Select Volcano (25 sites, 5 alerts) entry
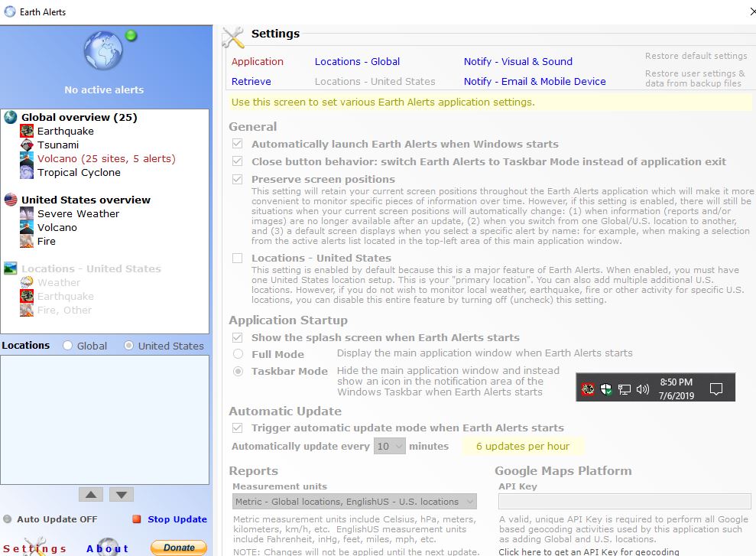The image size is (756, 556). coord(106,158)
